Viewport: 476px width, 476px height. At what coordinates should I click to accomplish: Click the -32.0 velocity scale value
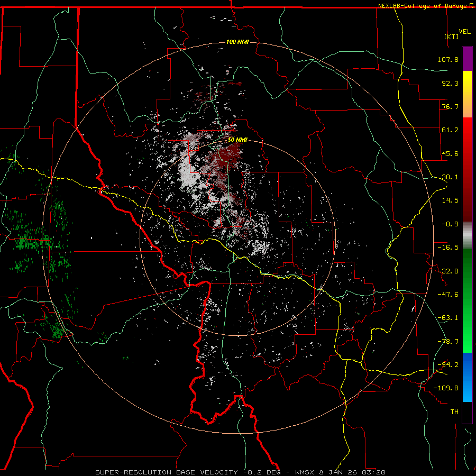click(448, 271)
